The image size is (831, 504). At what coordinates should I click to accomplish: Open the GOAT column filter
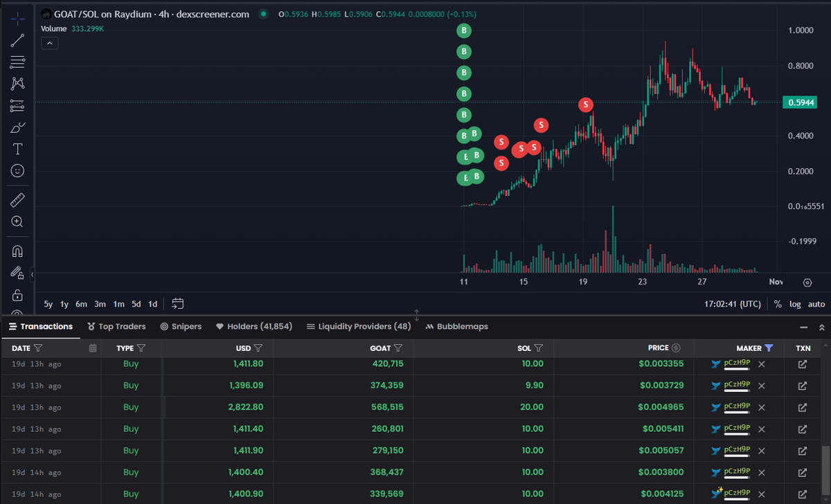398,348
